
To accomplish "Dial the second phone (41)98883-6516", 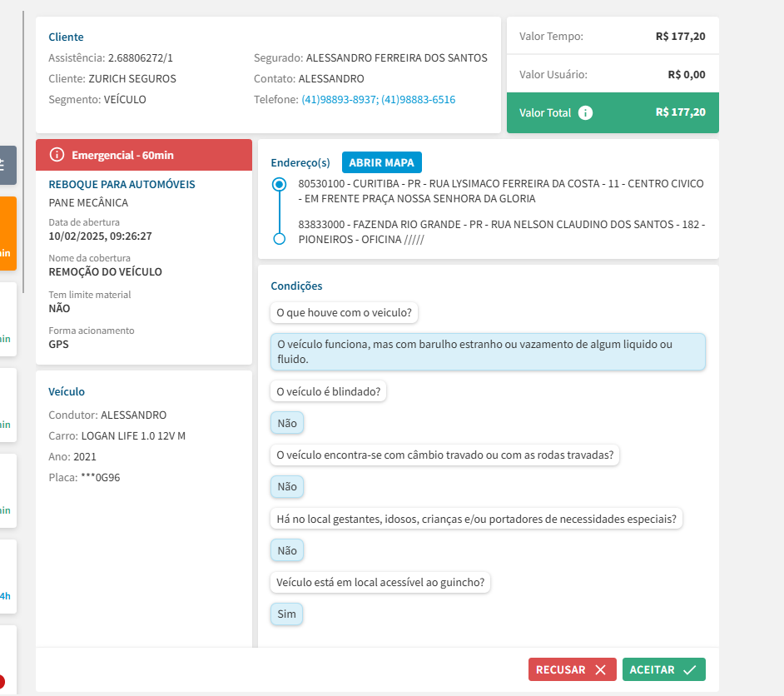I will coord(418,100).
